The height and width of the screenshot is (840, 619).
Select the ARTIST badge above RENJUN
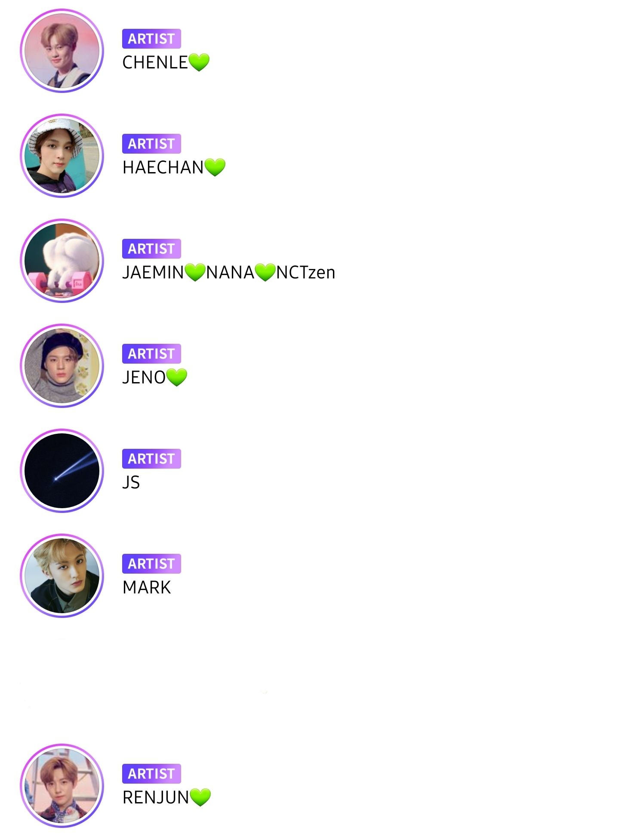[151, 774]
